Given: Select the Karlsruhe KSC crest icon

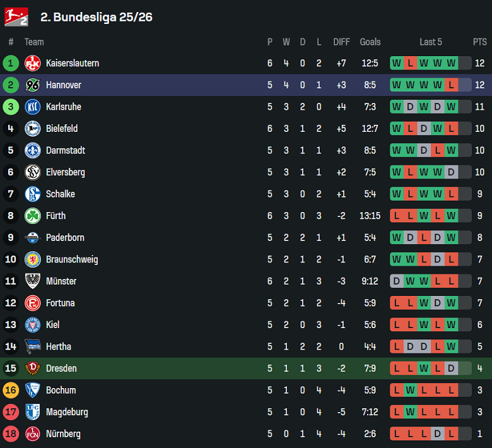Looking at the screenshot, I should [x=33, y=107].
